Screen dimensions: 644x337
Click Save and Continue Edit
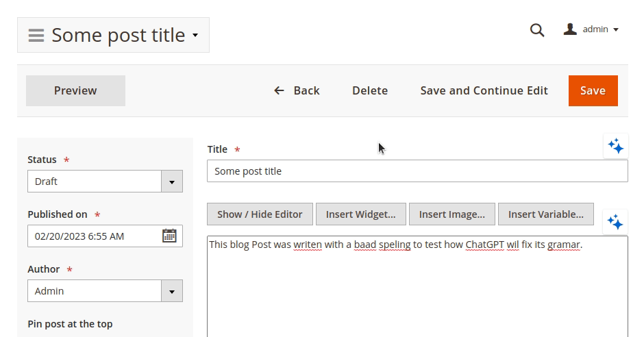484,90
